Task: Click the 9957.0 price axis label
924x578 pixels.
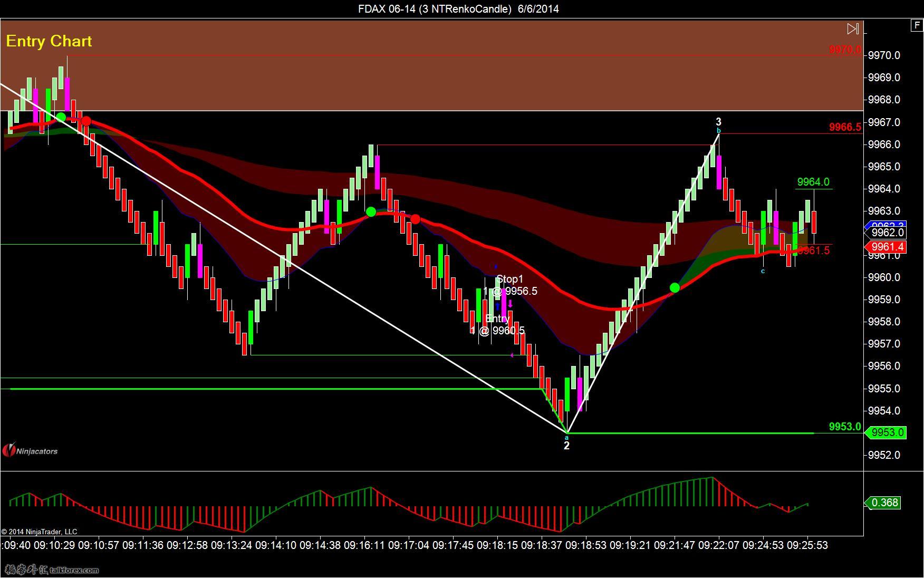Action: point(884,344)
